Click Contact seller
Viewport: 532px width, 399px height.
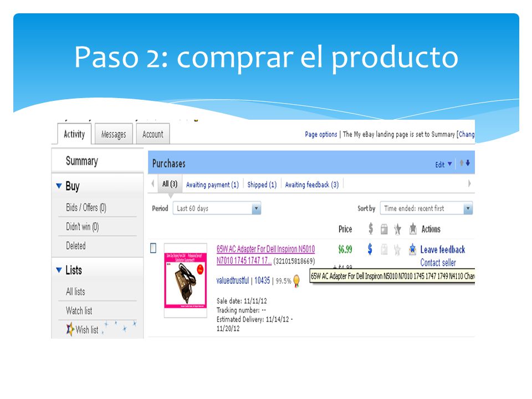pos(438,263)
